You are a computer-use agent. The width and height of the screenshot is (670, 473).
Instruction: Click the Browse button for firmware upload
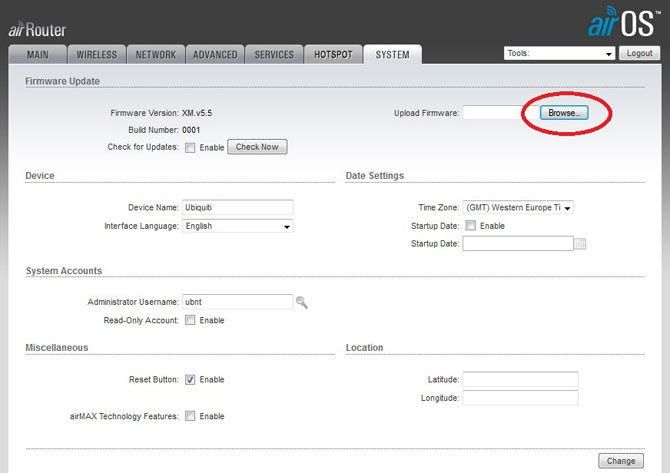564,113
